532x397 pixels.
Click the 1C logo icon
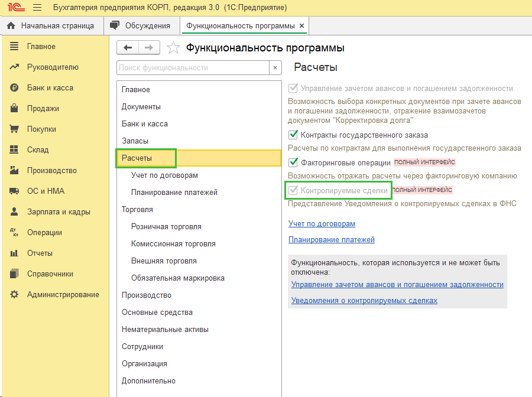click(x=17, y=7)
